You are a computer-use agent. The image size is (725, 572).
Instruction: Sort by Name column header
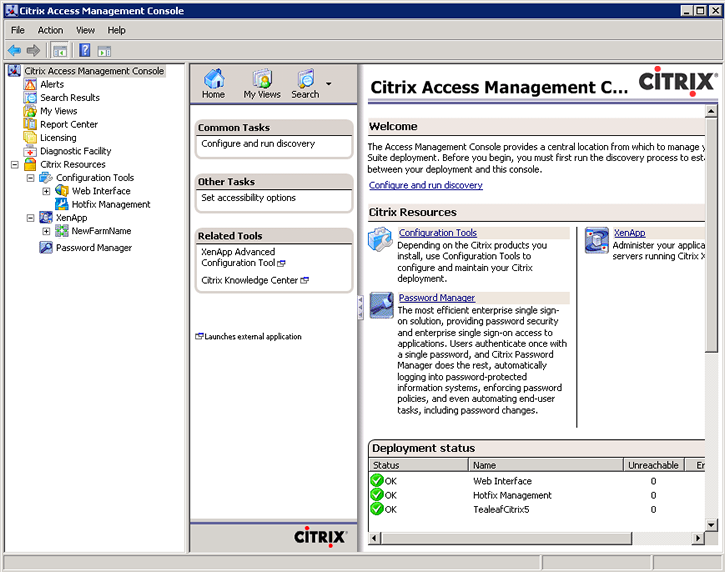coord(546,465)
